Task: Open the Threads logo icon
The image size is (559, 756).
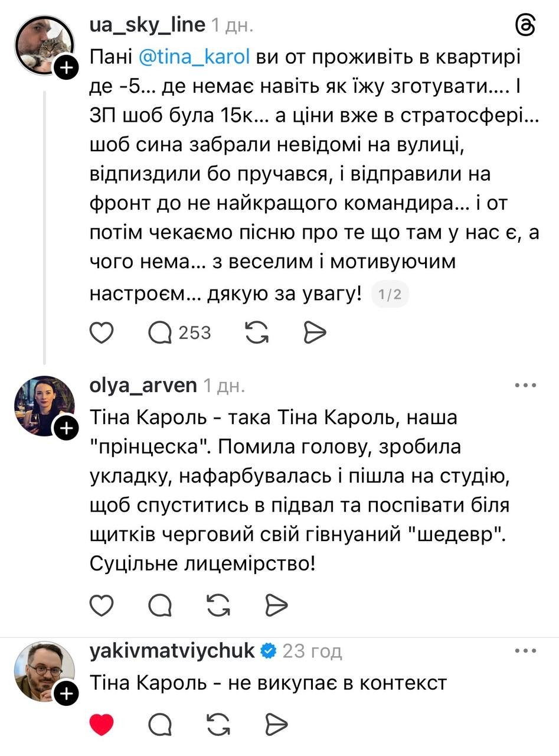Action: (525, 26)
